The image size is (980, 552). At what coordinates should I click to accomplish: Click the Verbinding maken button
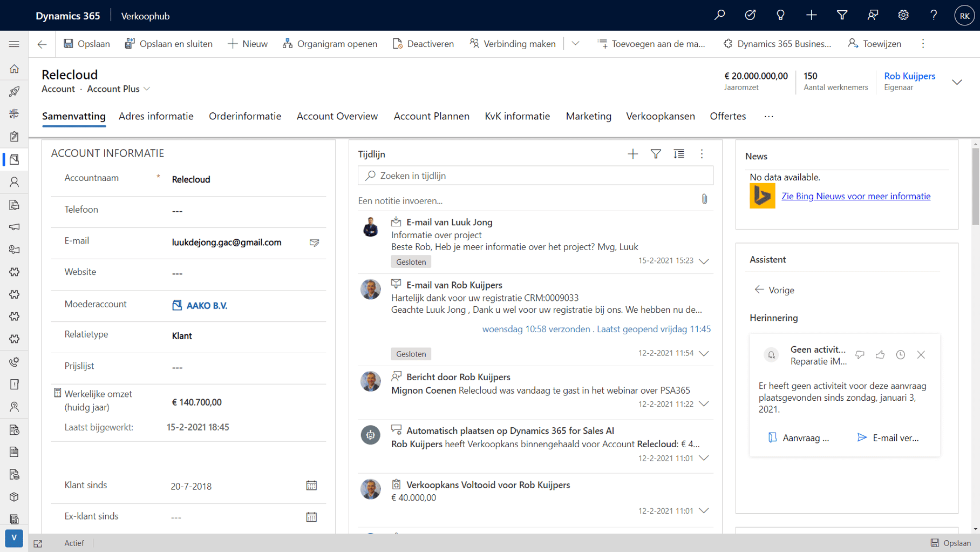[x=512, y=44]
